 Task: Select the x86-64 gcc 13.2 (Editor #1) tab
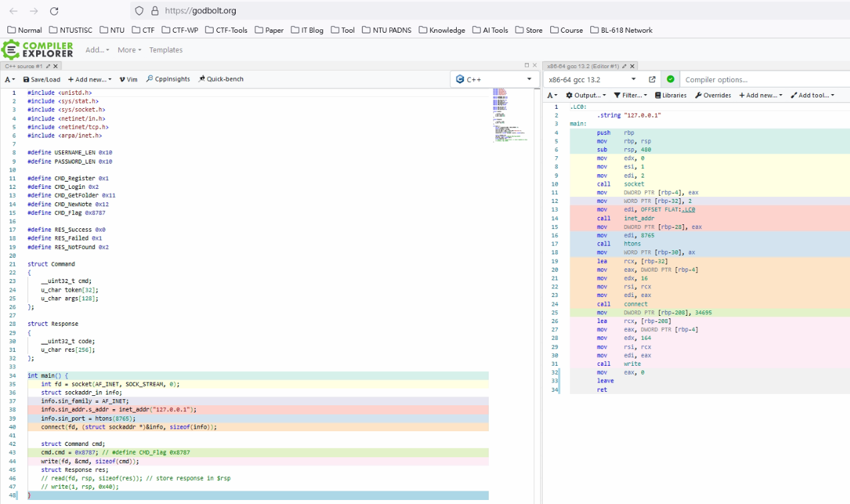(x=583, y=66)
